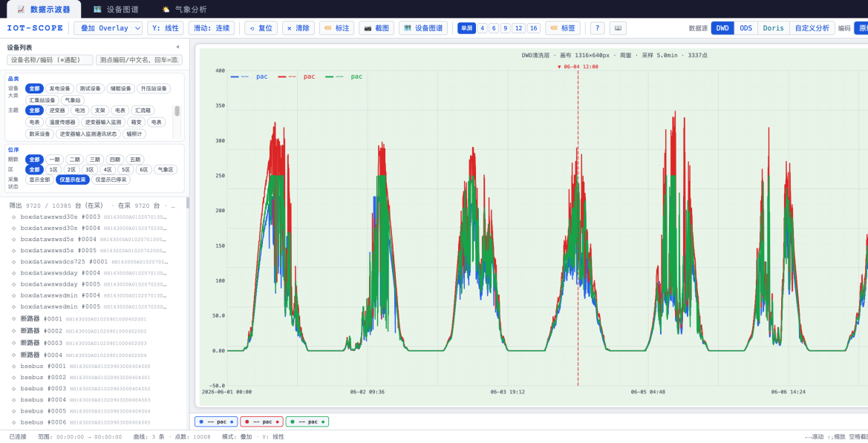The width and height of the screenshot is (868, 443).
Task: Open help with the question mark button
Action: pos(597,28)
